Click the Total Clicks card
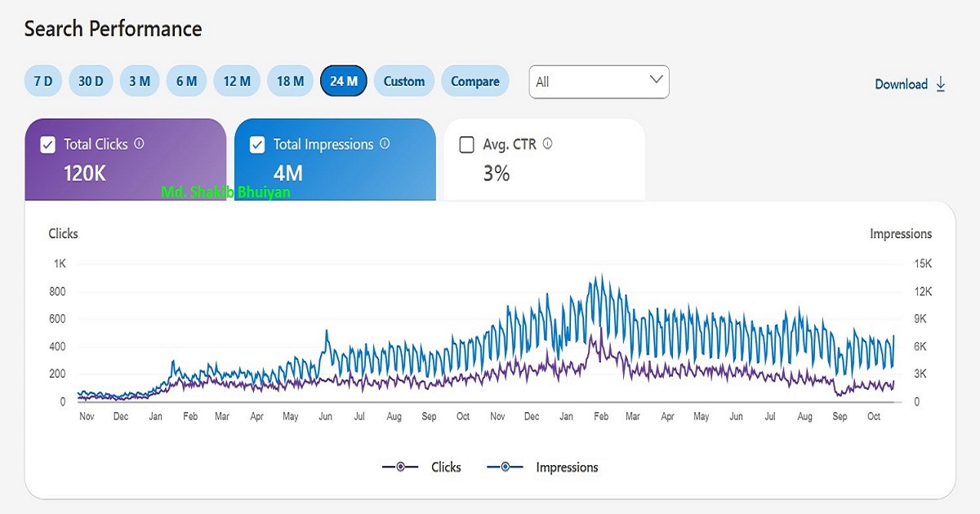The width and height of the screenshot is (980, 514). 126,159
